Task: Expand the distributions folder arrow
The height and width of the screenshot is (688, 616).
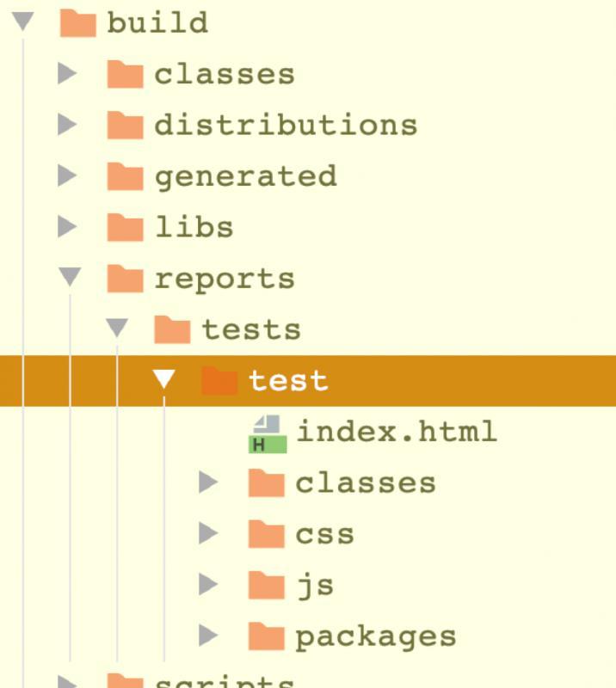Action: 67,126
